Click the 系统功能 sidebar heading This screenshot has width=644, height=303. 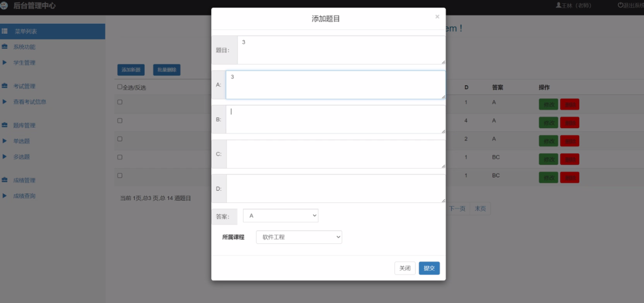point(24,48)
